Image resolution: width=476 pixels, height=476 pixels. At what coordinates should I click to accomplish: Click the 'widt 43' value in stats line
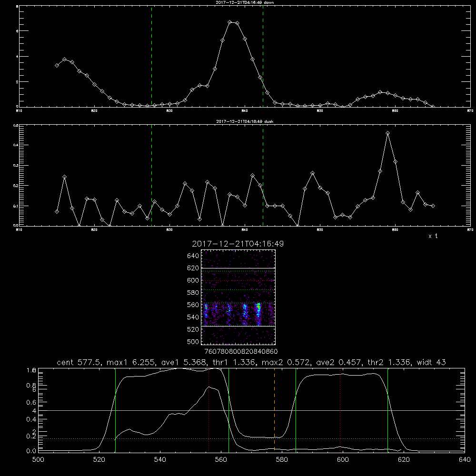431,362
